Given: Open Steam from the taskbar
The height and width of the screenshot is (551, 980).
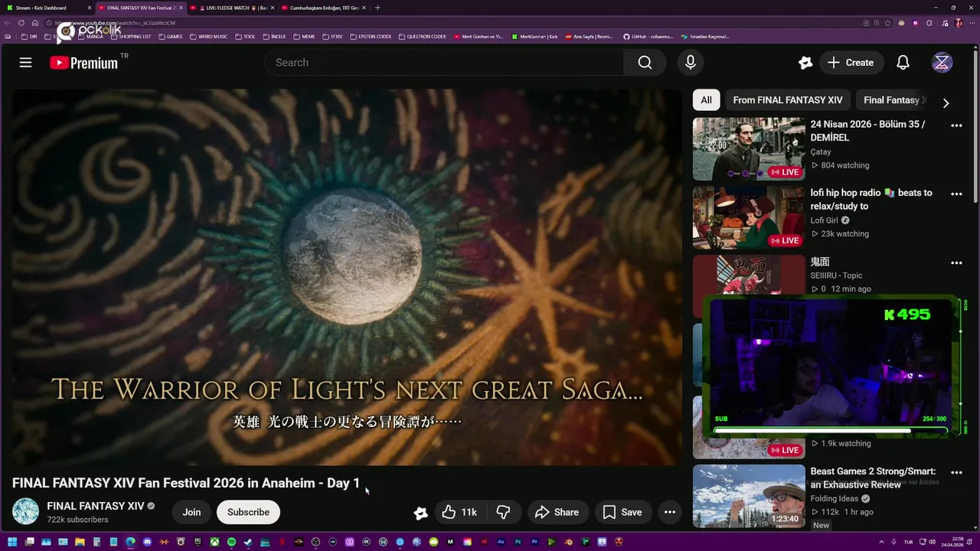Looking at the screenshot, I should [x=248, y=542].
